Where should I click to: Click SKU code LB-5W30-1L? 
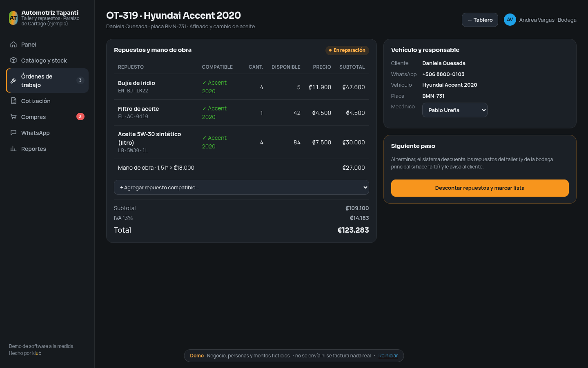click(133, 150)
